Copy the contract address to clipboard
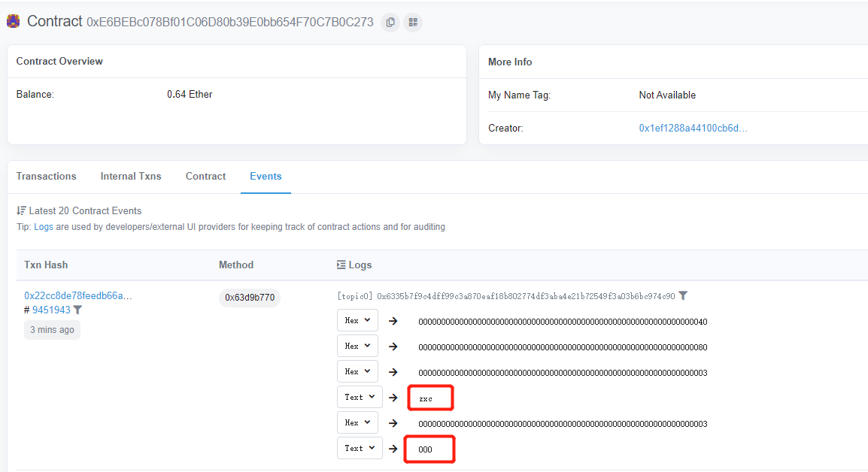Viewport: 868px width, 472px height. tap(390, 22)
